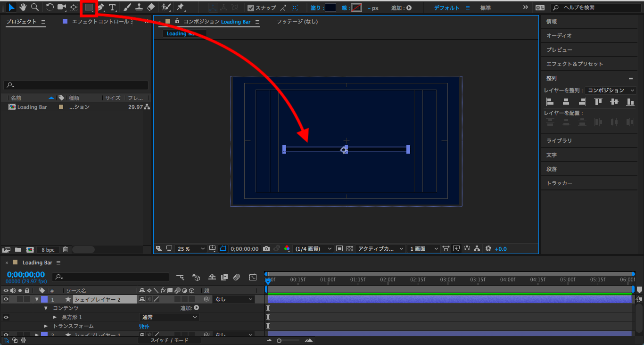Select the Horizontal Type tool
The width and height of the screenshot is (644, 345).
pos(112,8)
